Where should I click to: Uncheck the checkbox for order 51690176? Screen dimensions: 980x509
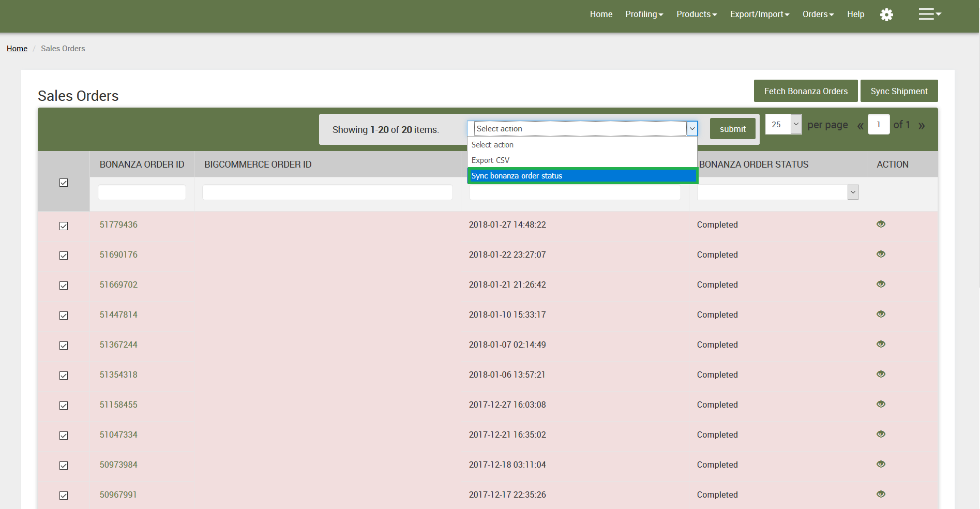coord(64,256)
